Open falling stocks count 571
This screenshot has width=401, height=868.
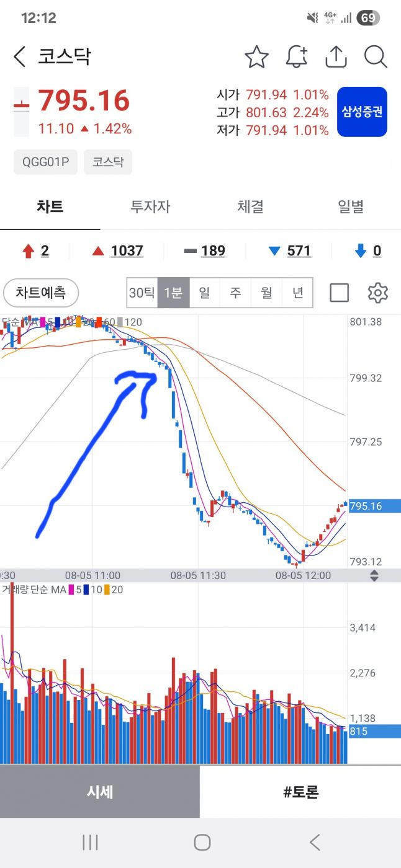tap(299, 251)
